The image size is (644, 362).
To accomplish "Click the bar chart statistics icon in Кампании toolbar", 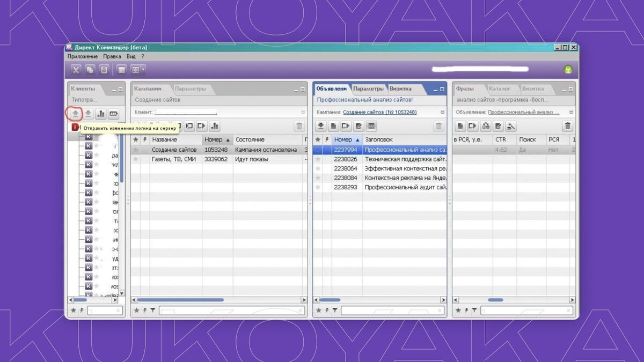I will [215, 126].
